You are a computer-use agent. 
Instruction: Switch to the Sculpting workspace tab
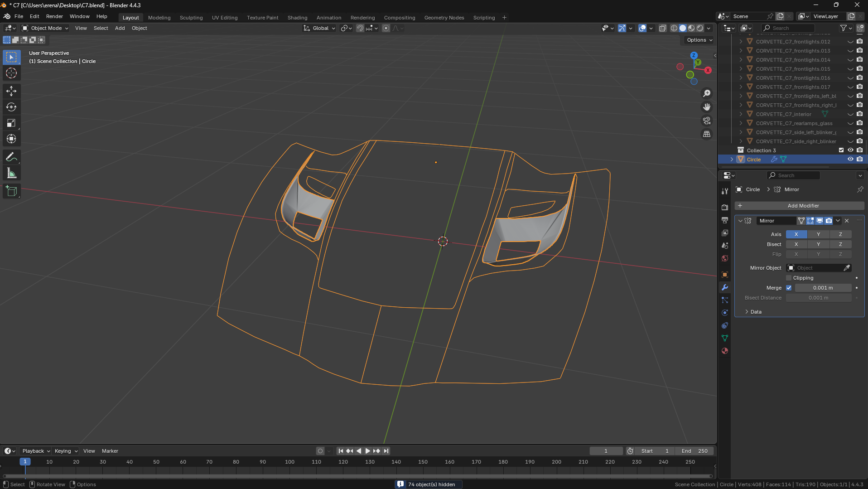(x=191, y=18)
